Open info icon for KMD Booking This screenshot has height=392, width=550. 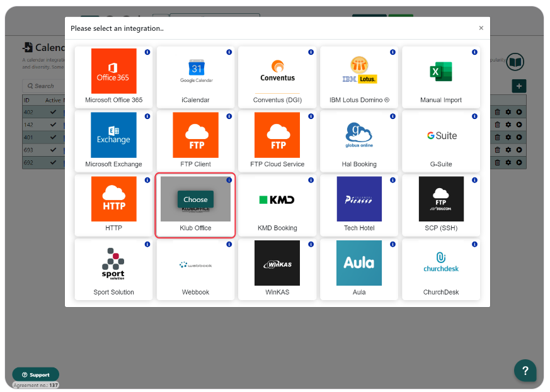[311, 180]
